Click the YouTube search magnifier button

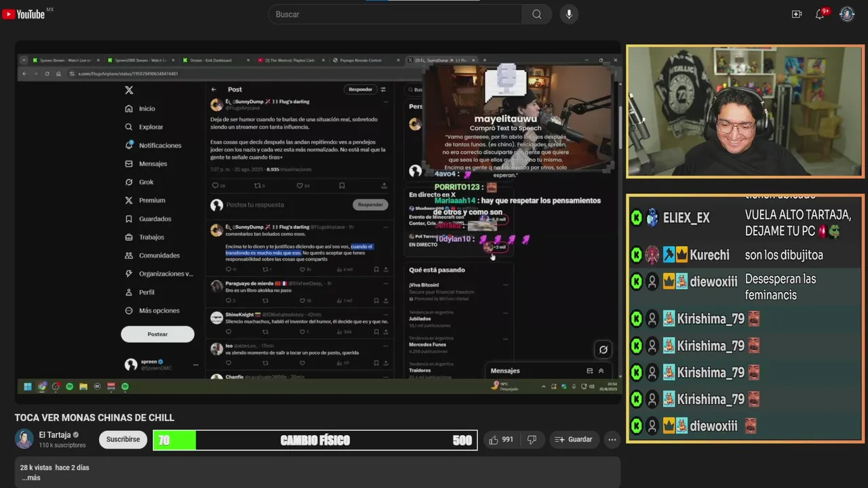pos(537,14)
